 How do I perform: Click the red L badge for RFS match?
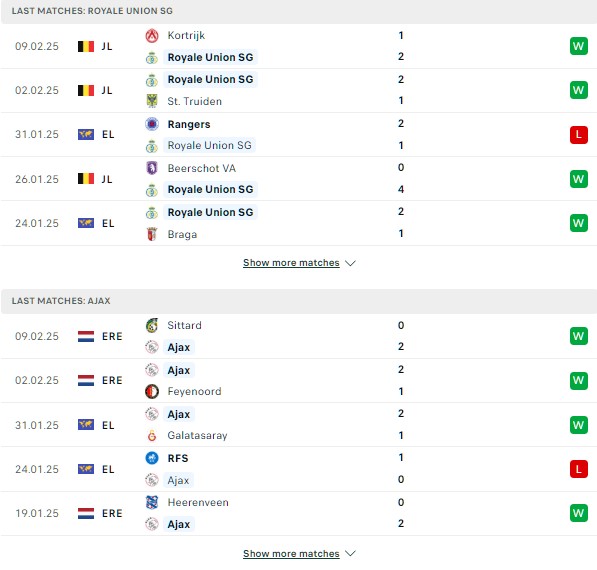[x=579, y=469]
